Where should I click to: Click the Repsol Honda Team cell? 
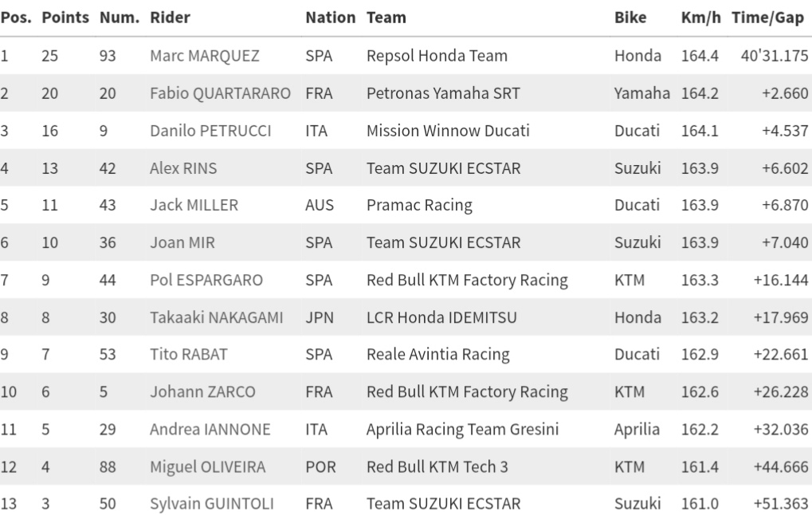pos(437,56)
